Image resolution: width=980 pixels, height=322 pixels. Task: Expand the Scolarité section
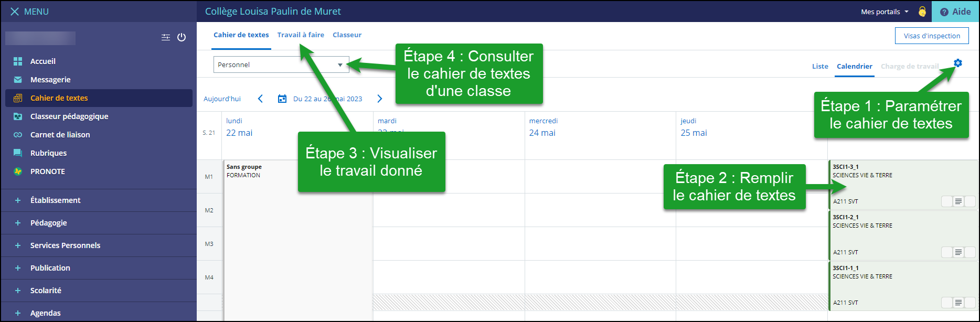[46, 291]
